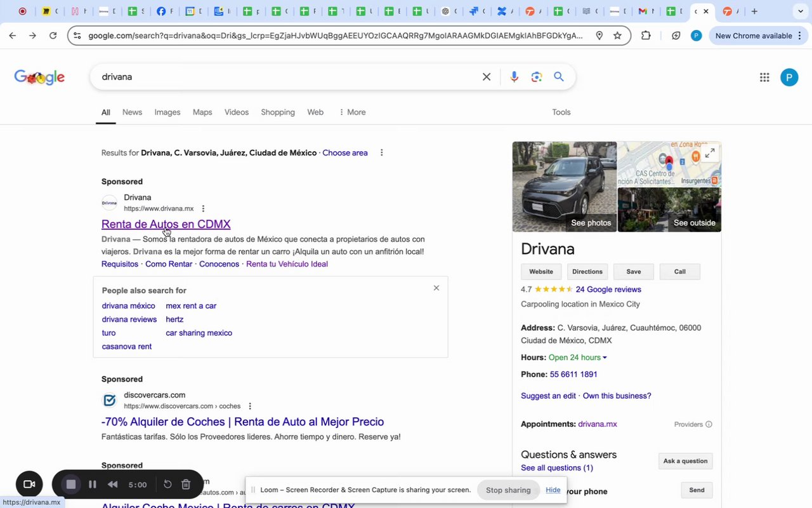The height and width of the screenshot is (508, 812).
Task: Open the Renta de Autos en CDMX result
Action: (x=166, y=224)
